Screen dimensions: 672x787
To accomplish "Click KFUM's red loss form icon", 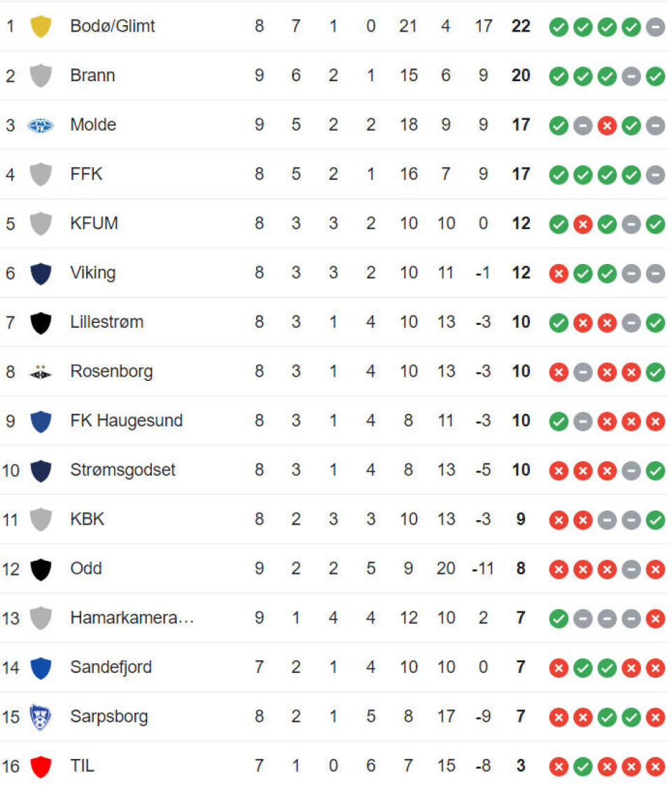I will (x=582, y=224).
